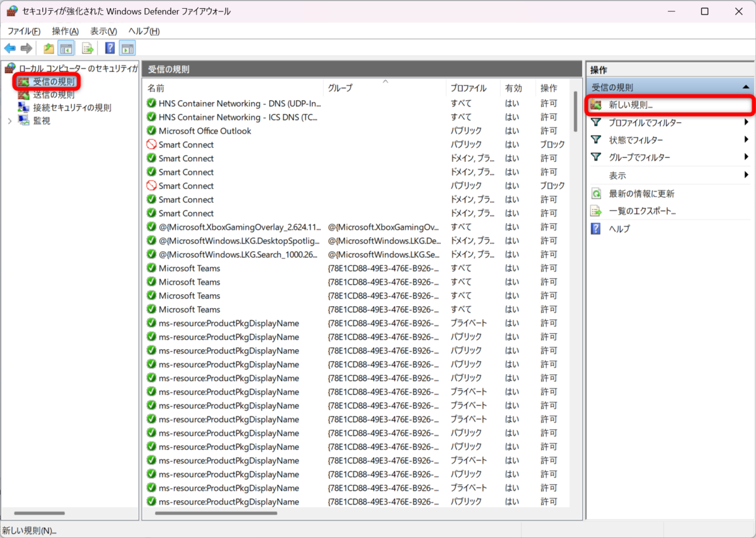The image size is (756, 538).
Task: Click the gray Forward arrow in toolbar
Action: [26, 48]
